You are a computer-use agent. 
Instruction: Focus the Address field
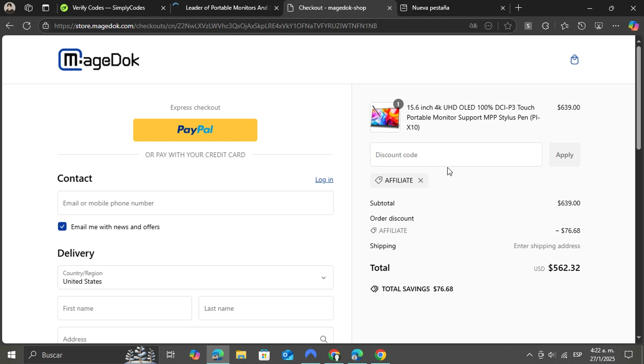pos(195,336)
